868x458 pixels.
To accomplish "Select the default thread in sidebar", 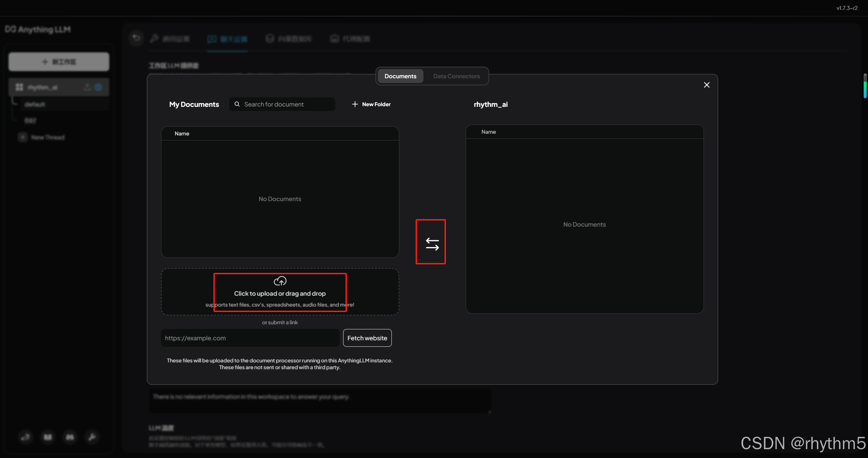I will tap(35, 104).
